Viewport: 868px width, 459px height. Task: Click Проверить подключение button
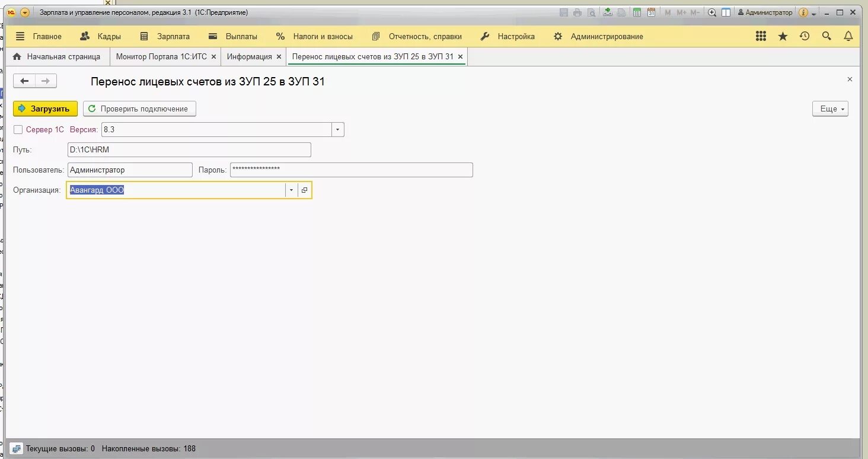click(x=139, y=109)
